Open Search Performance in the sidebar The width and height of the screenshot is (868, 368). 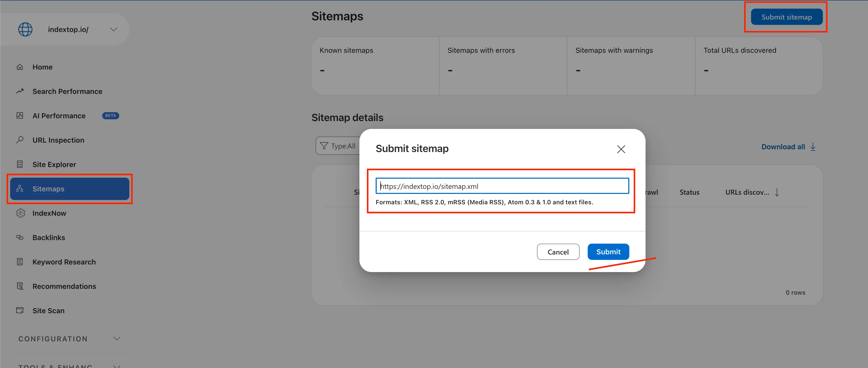pos(67,91)
